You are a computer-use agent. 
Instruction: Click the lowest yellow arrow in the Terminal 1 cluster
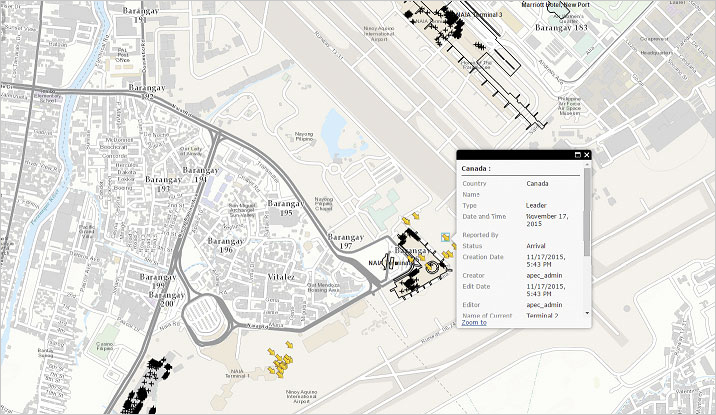pos(280,374)
